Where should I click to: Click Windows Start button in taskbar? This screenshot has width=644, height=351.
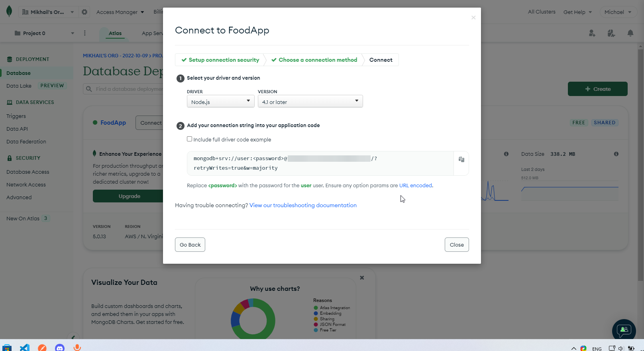pyautogui.click(x=7, y=348)
